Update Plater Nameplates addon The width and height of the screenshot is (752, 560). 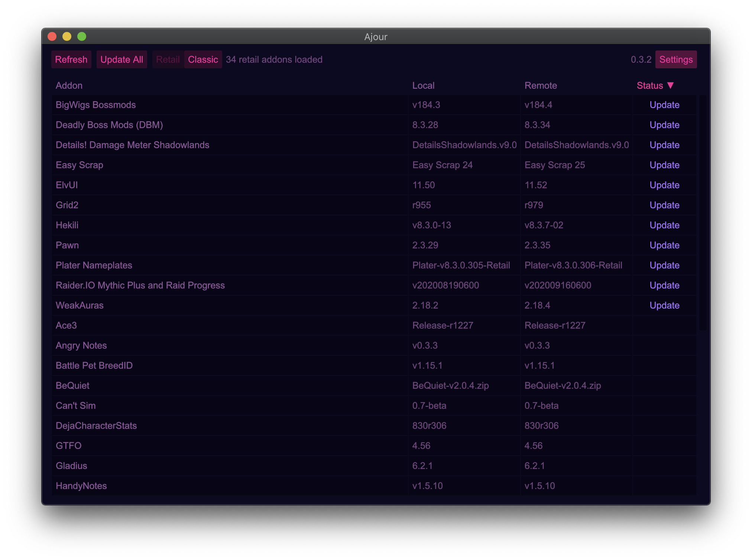664,266
